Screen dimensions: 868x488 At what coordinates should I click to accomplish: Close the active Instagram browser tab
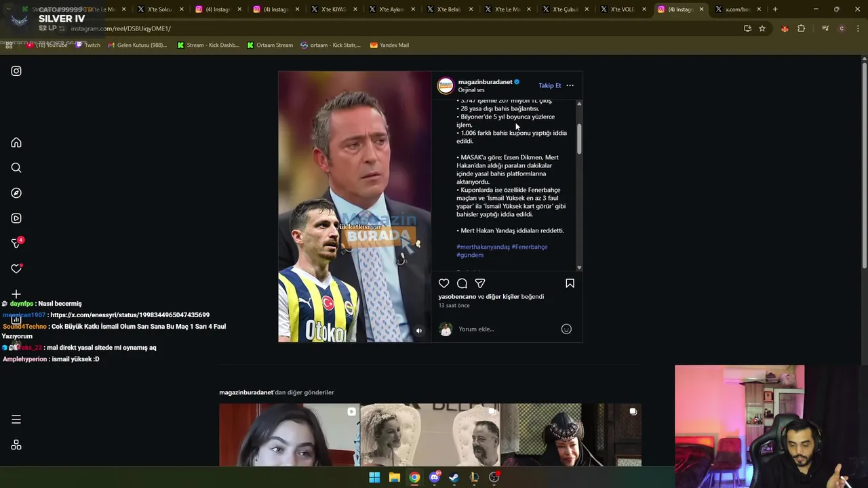tap(701, 9)
